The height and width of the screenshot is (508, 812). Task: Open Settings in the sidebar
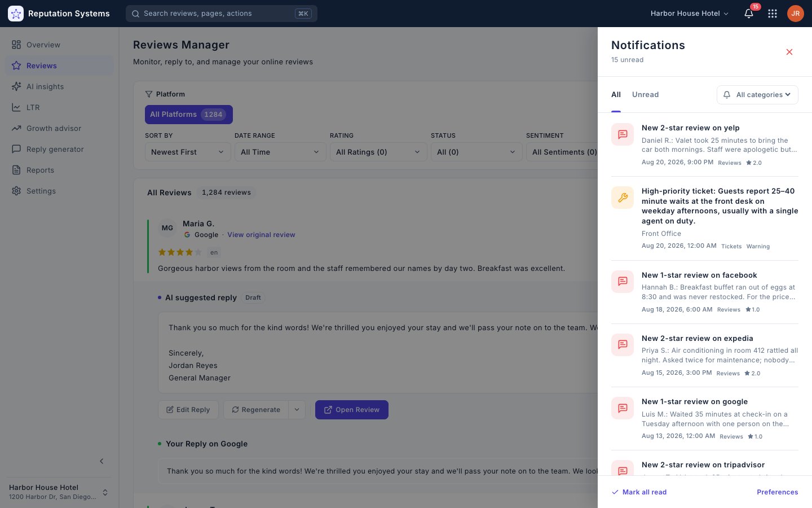(59, 191)
